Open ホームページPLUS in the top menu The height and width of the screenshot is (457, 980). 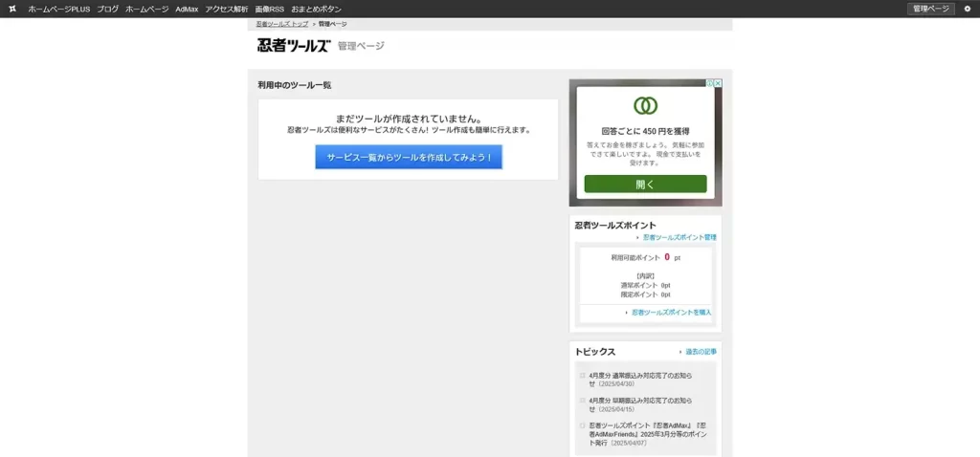click(58, 9)
